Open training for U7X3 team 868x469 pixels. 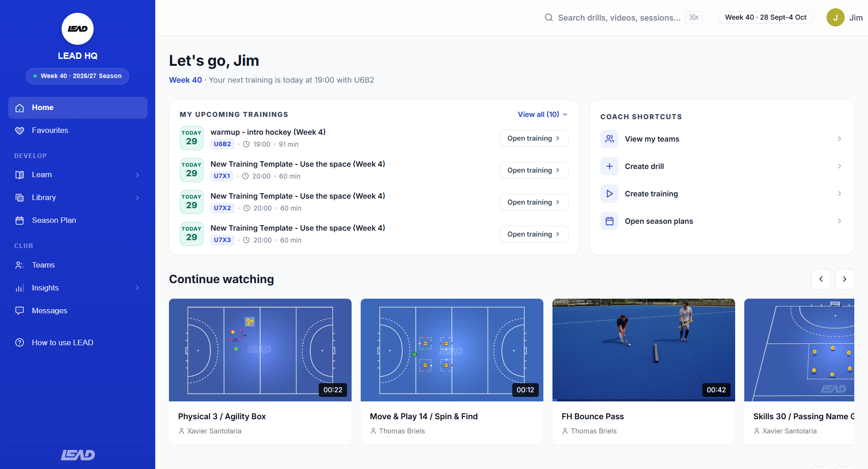pos(534,234)
